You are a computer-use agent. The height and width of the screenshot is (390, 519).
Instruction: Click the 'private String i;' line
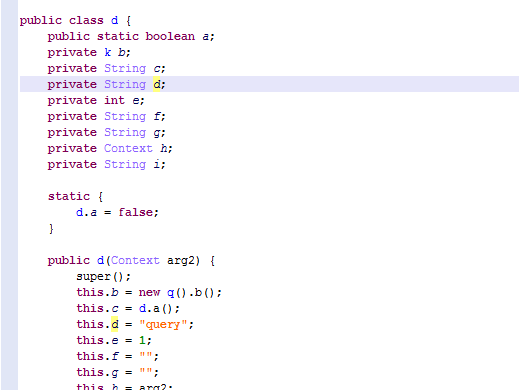106,164
